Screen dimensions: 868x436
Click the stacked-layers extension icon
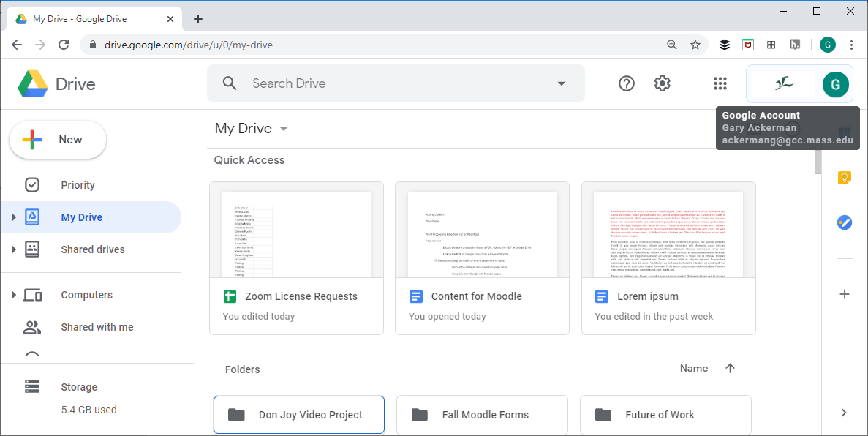724,45
